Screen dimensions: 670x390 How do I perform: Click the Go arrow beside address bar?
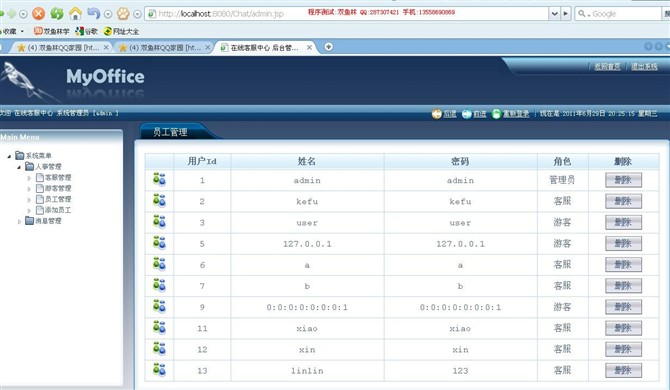566,14
